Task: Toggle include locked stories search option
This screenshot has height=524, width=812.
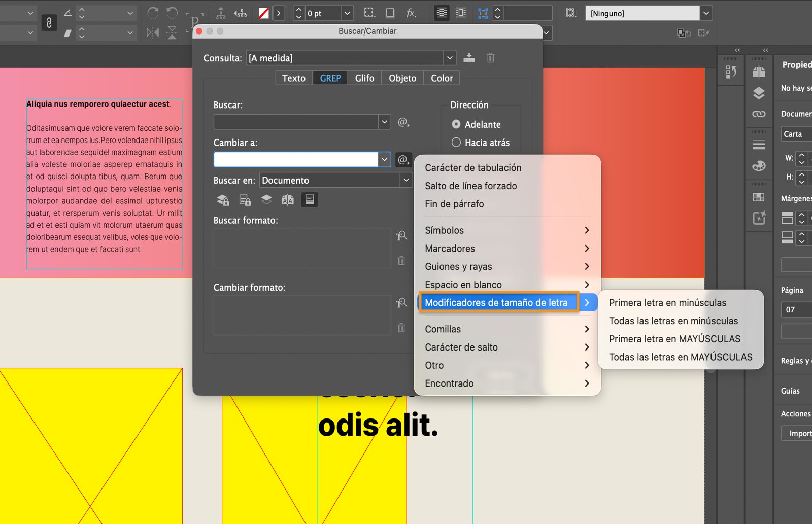Action: pos(245,200)
